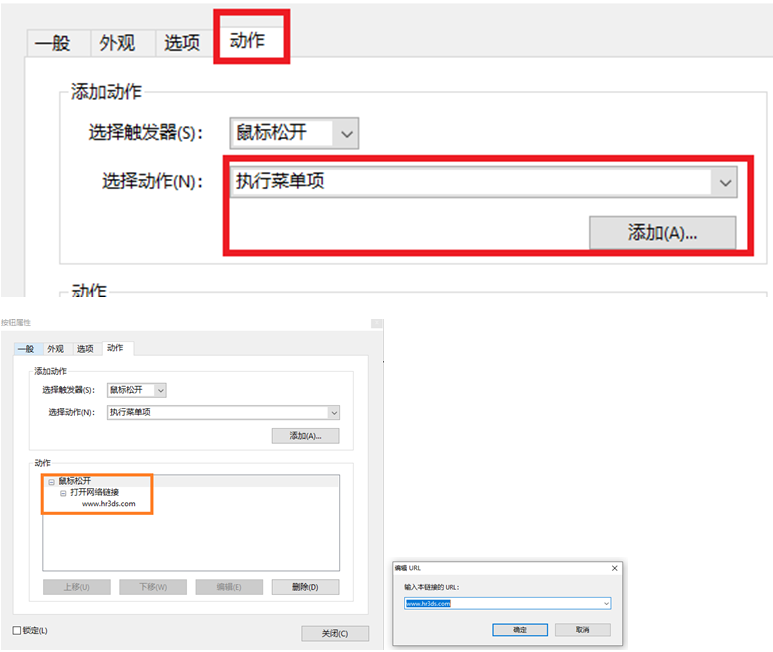
Task: Click the 删除(D) button
Action: (305, 587)
